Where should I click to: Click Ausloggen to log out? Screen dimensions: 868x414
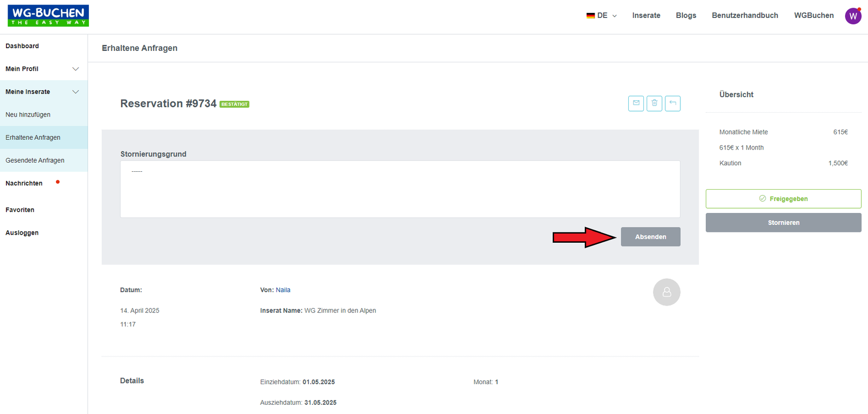(22, 232)
